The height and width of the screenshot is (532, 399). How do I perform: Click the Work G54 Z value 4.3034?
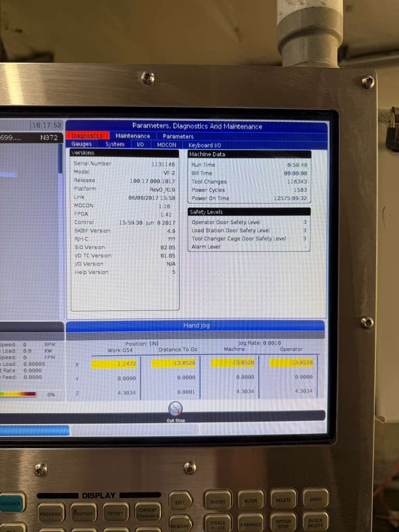tap(127, 393)
